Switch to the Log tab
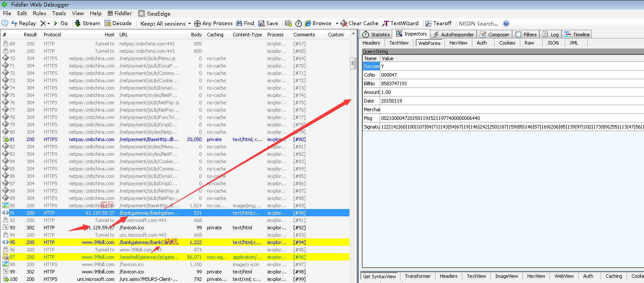Viewport: 644px width, 283px height. tap(551, 34)
